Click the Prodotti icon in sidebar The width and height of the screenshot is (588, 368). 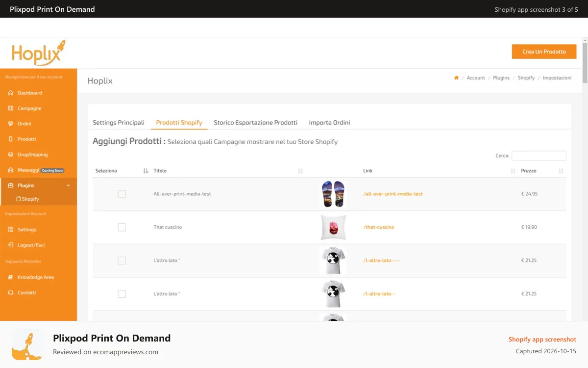click(x=11, y=139)
